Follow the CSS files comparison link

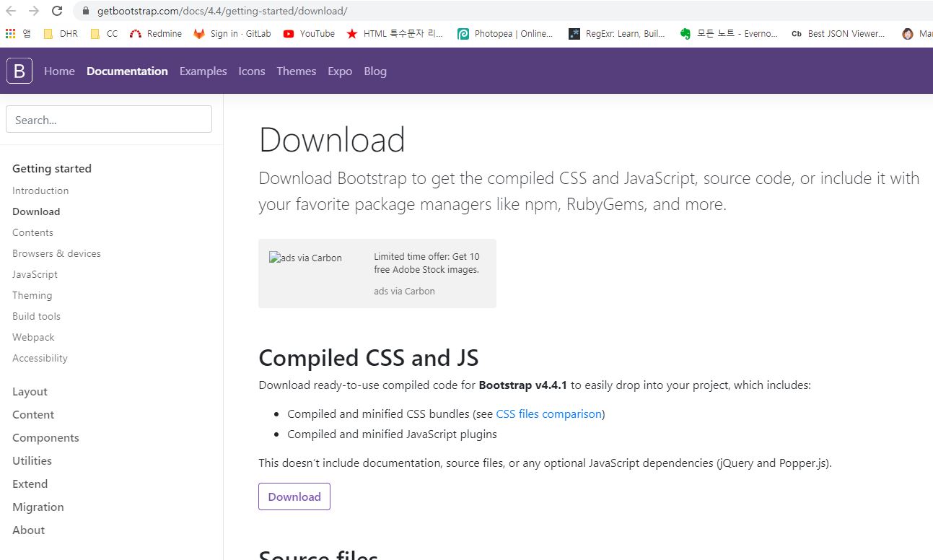click(x=548, y=414)
